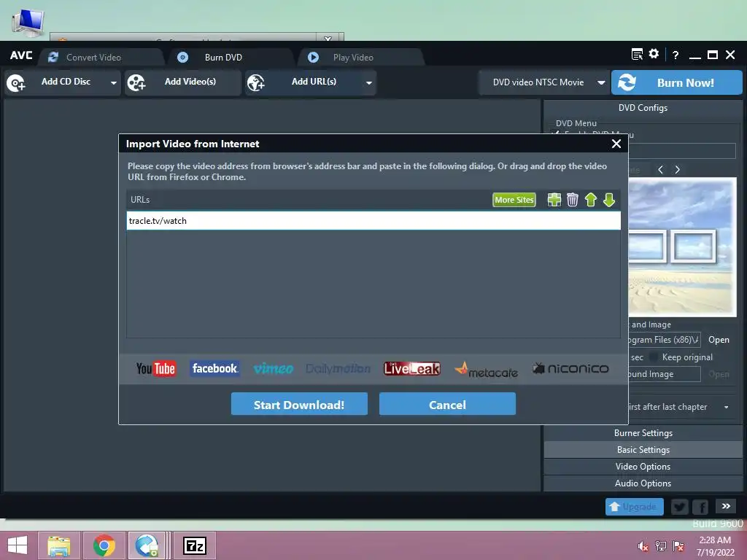
Task: Click the Program Files (x86) path field
Action: click(664, 340)
